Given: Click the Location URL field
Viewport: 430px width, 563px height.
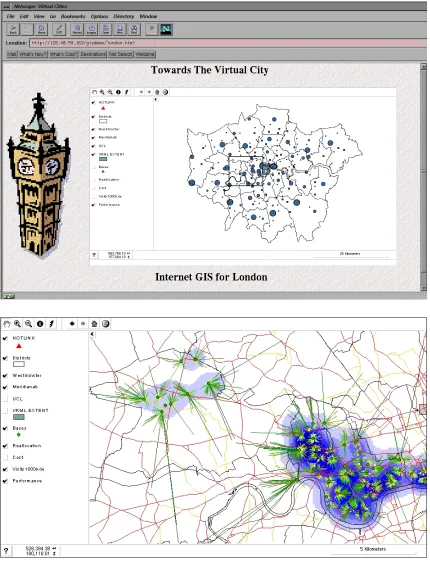Looking at the screenshot, I should 228,43.
